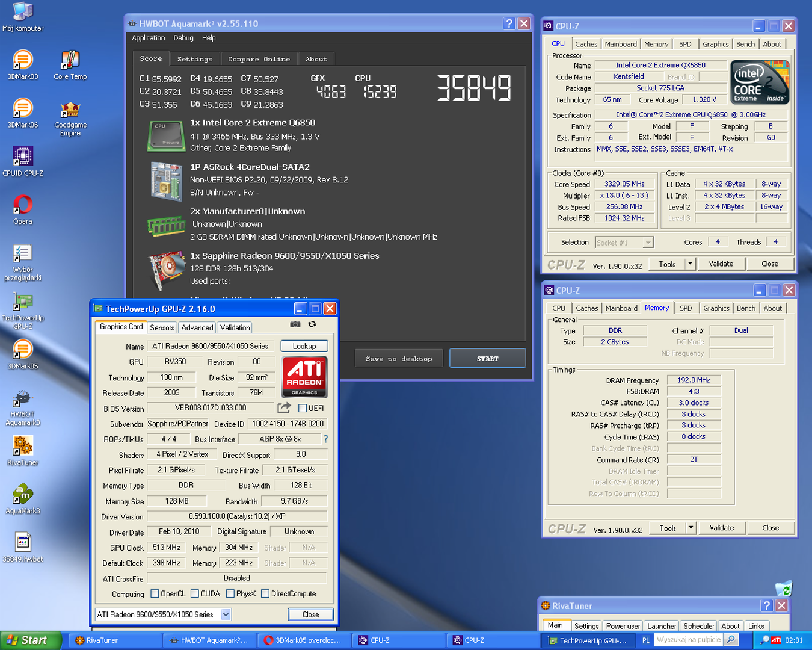Switch to Settings tab in Aquamark
The width and height of the screenshot is (812, 650).
[195, 59]
